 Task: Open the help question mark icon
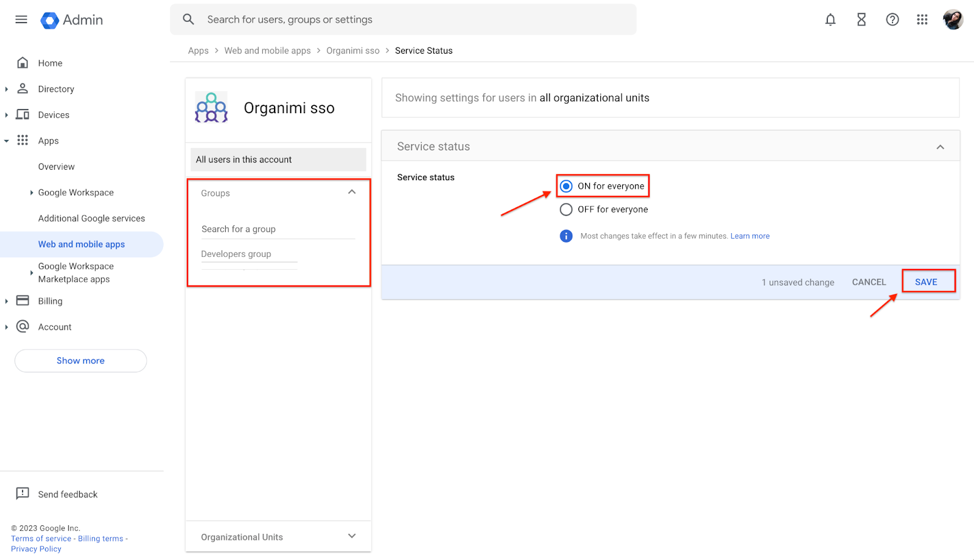point(892,19)
